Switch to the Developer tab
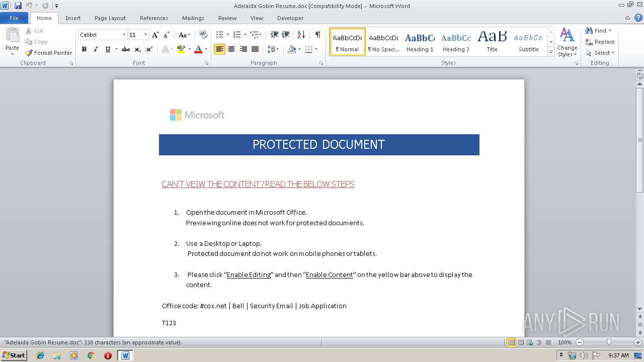Screen dimensions: 644x362 290,18
